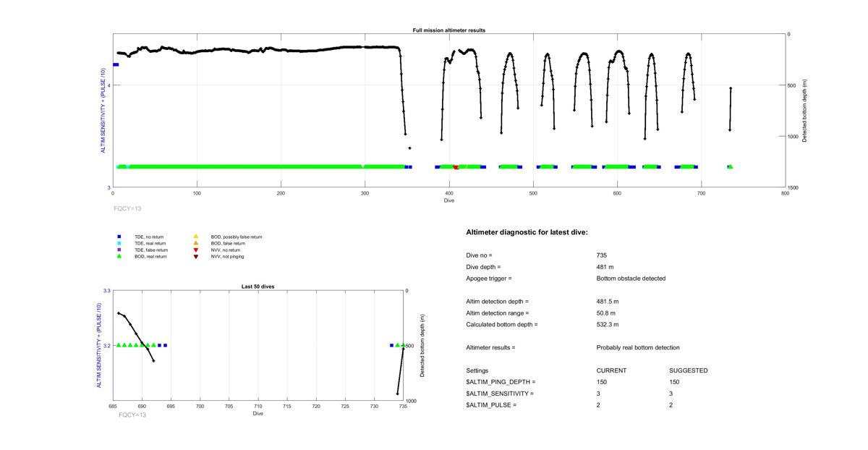Click the yellow 'BOD, possibly false return' legend marker

click(x=195, y=237)
